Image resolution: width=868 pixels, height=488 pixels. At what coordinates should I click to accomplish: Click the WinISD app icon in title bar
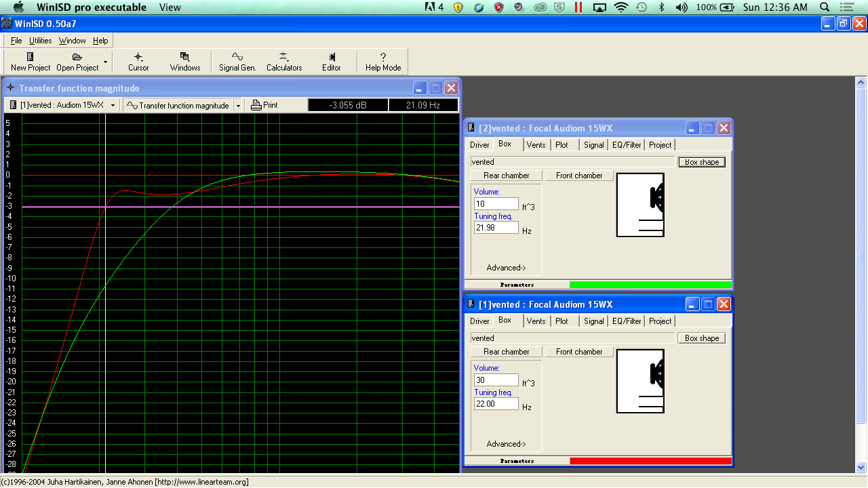pos(6,24)
